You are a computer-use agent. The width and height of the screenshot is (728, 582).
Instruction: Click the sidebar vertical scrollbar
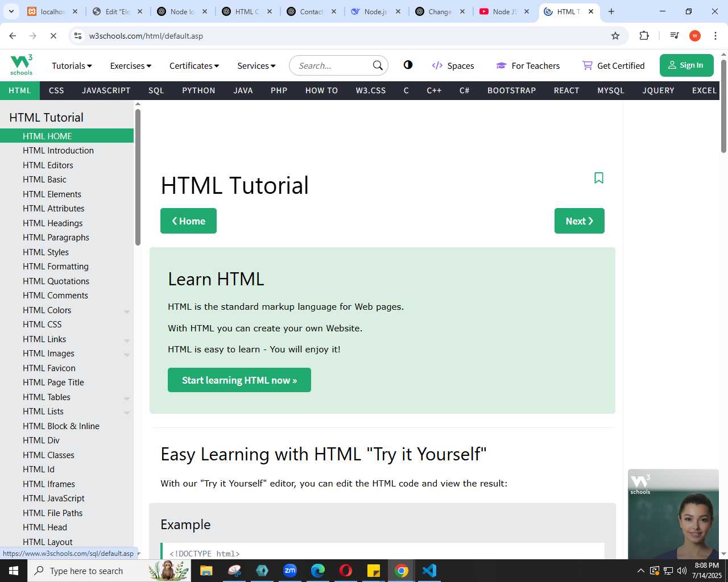(138, 177)
